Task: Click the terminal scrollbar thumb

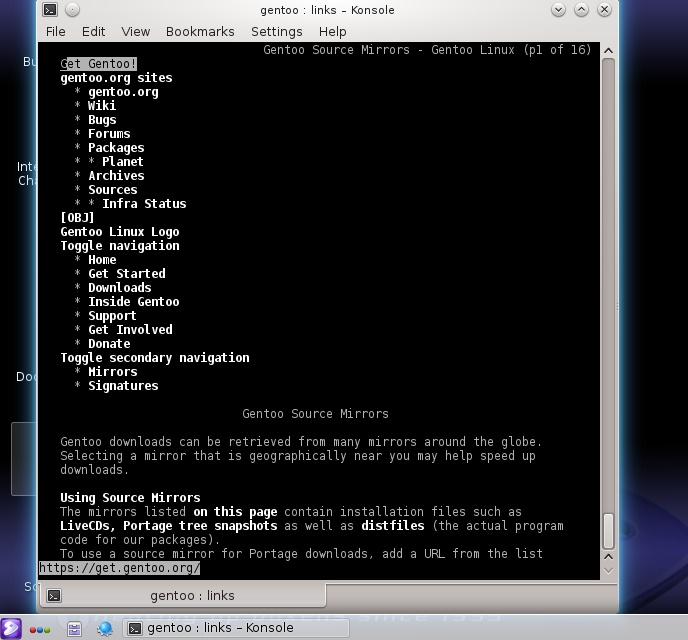Action: [608, 531]
